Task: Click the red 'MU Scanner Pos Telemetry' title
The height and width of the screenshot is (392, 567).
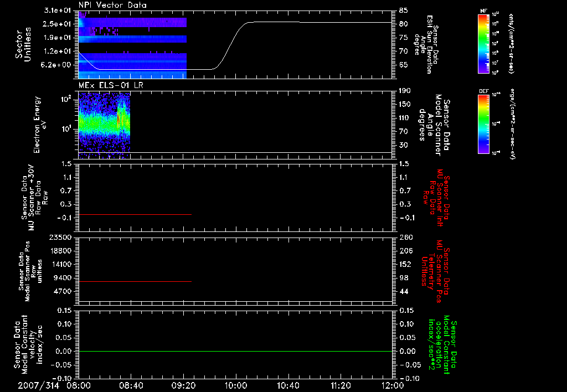Action: tap(436, 271)
